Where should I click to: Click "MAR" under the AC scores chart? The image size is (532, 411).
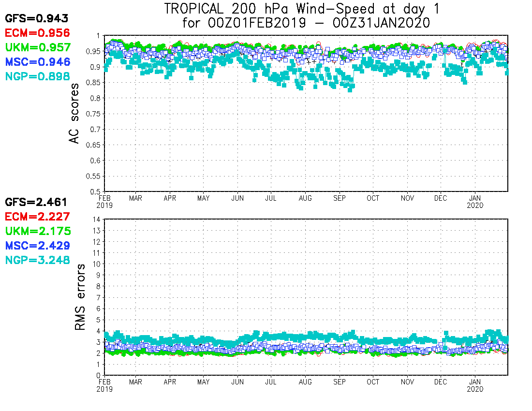click(135, 198)
